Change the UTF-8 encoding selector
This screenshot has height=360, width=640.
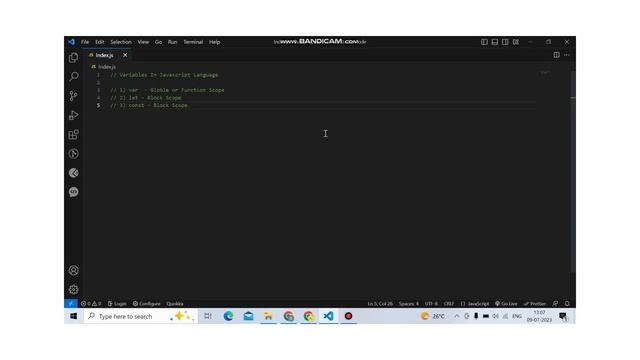point(431,304)
